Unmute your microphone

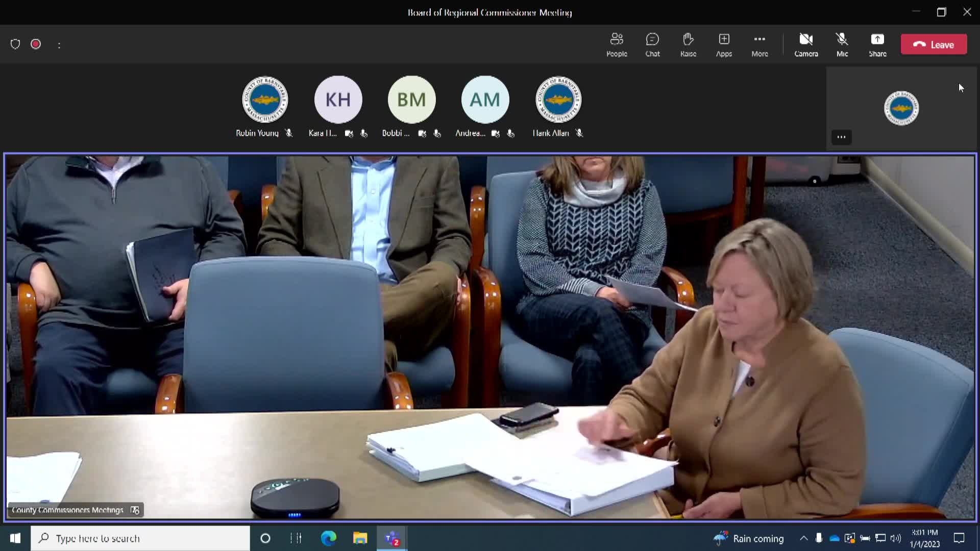(x=841, y=44)
